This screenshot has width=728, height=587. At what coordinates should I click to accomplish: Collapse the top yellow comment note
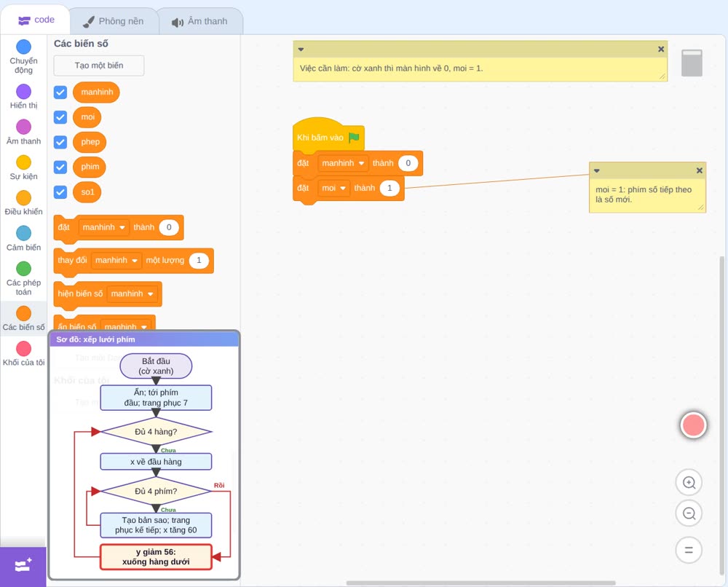(301, 49)
